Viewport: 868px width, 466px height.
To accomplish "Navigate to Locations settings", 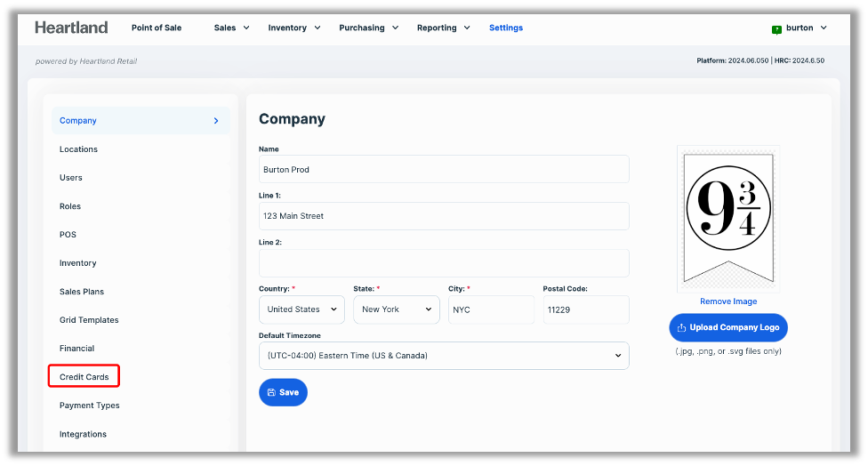I will tap(78, 149).
